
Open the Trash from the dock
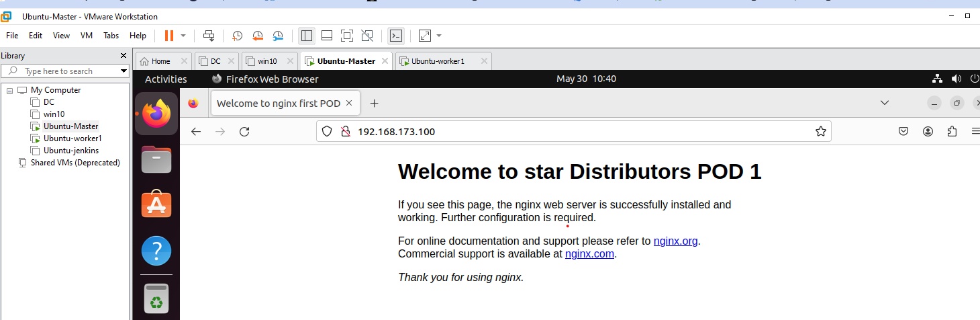pyautogui.click(x=156, y=299)
